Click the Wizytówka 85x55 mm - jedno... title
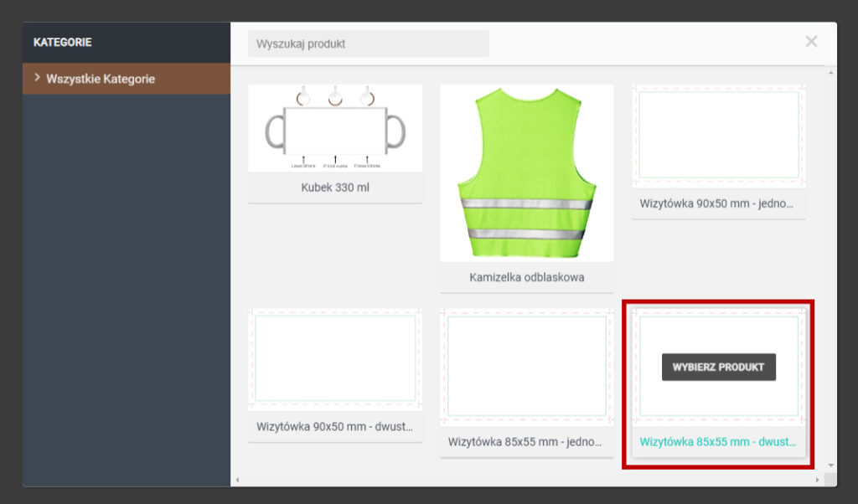 [x=526, y=441]
